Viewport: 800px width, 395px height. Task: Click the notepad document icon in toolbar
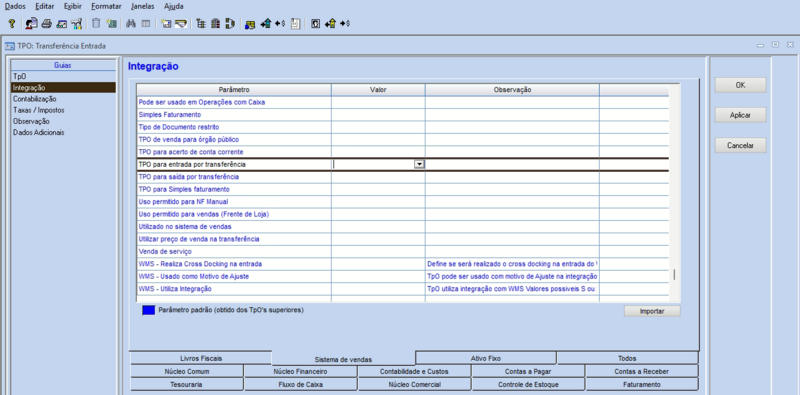click(295, 23)
